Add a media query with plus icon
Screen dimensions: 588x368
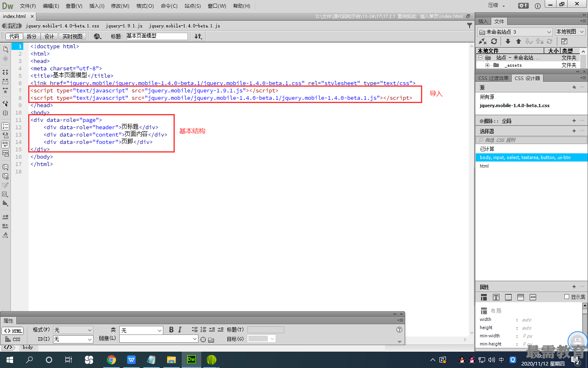click(574, 121)
